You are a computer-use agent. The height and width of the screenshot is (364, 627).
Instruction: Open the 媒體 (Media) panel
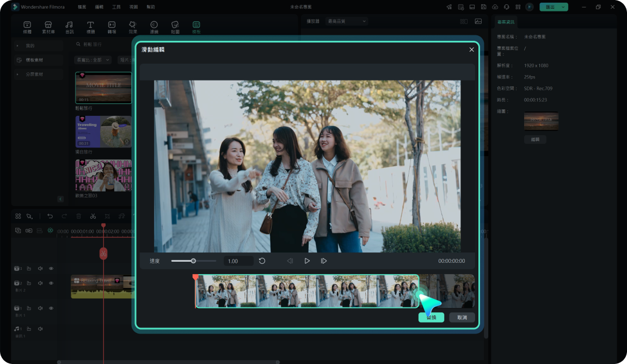(27, 27)
